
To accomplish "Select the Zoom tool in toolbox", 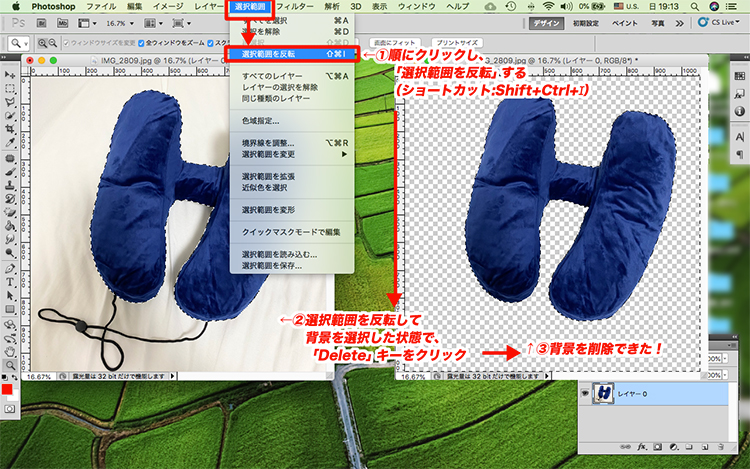I will click(x=10, y=365).
